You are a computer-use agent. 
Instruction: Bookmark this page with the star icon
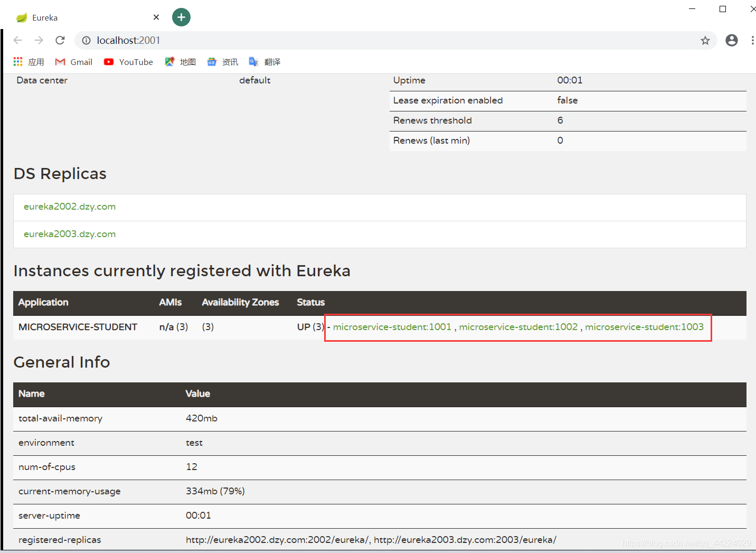point(705,41)
